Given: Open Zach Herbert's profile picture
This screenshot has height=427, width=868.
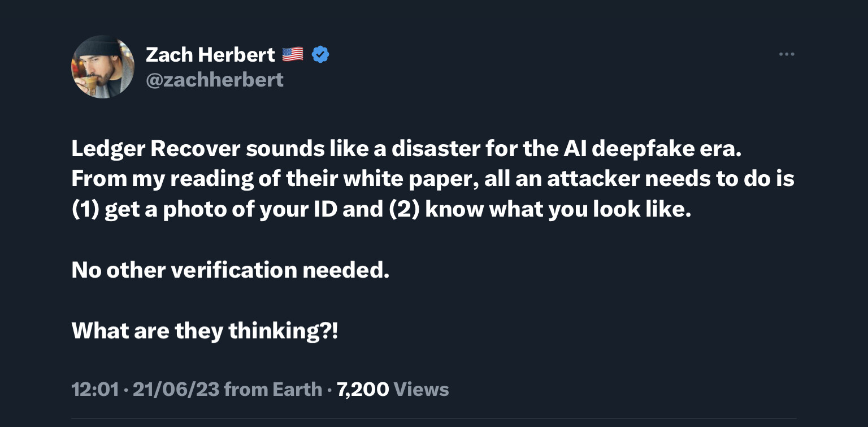Looking at the screenshot, I should point(102,67).
